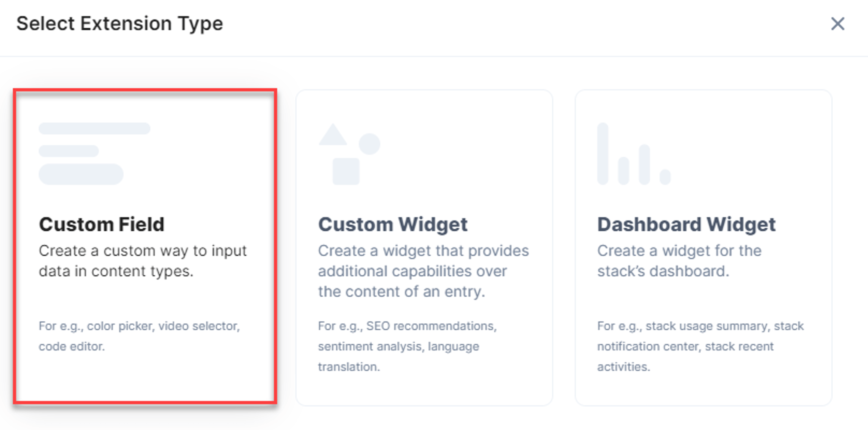The width and height of the screenshot is (868, 430).
Task: Select the Custom Field heading
Action: click(x=101, y=224)
